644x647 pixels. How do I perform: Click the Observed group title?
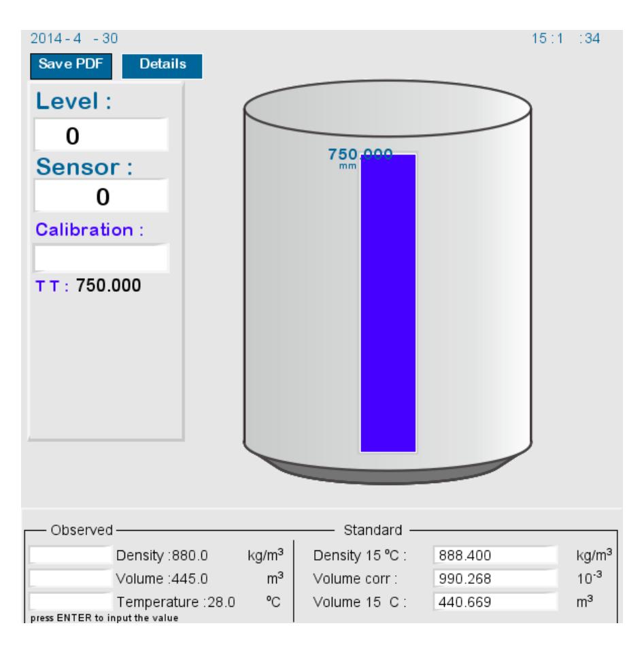coord(82,530)
